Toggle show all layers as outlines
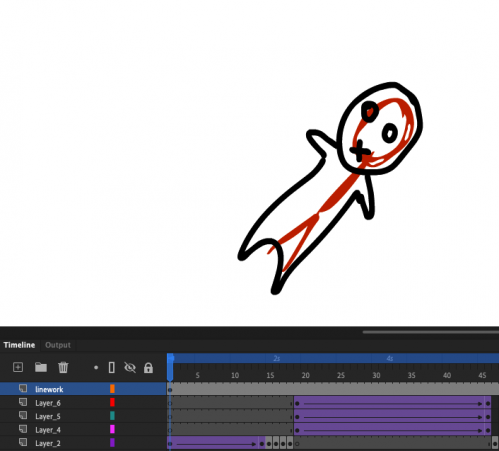This screenshot has width=499, height=451. tap(112, 367)
